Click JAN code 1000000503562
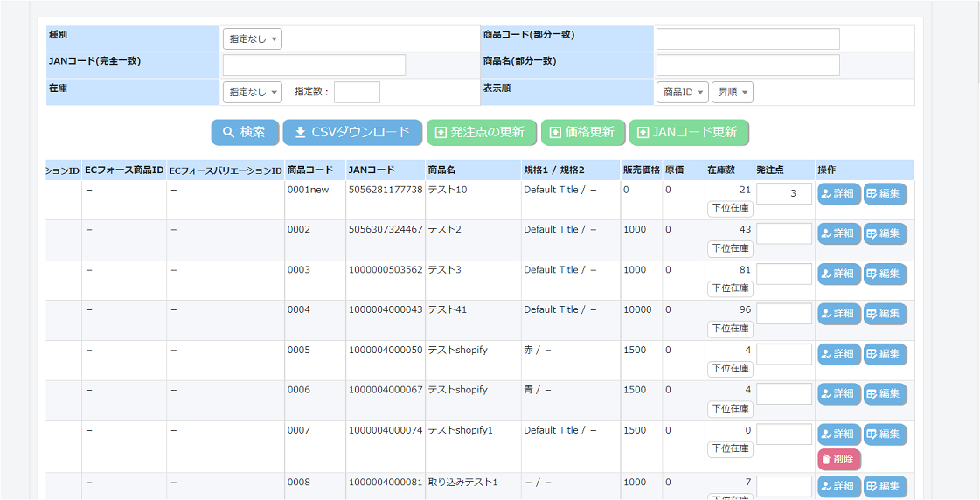This screenshot has width=980, height=500. [x=386, y=269]
